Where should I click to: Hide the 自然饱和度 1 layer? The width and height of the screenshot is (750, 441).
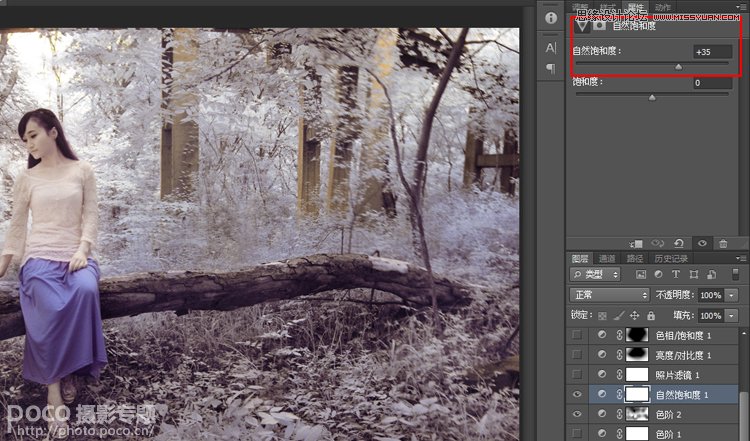pyautogui.click(x=576, y=394)
